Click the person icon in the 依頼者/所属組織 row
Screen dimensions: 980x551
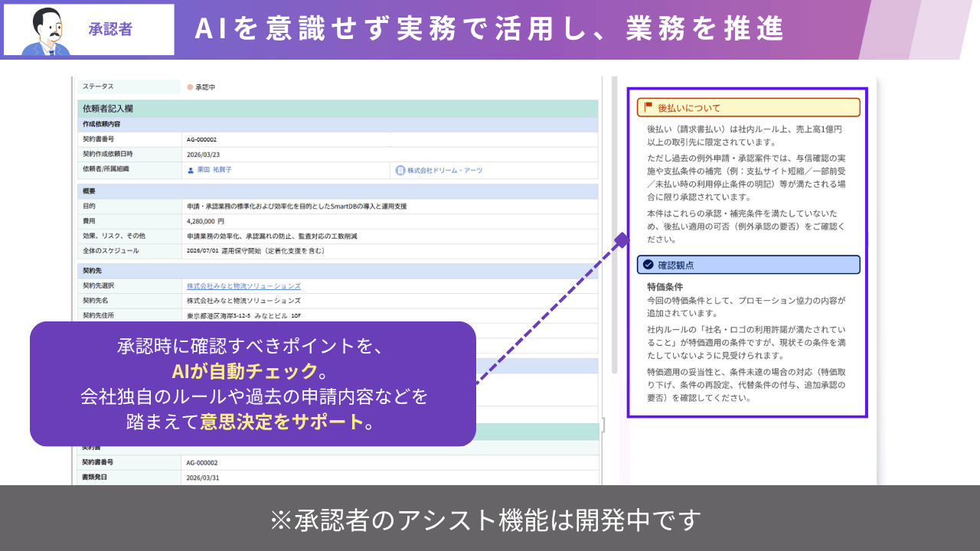(x=189, y=171)
